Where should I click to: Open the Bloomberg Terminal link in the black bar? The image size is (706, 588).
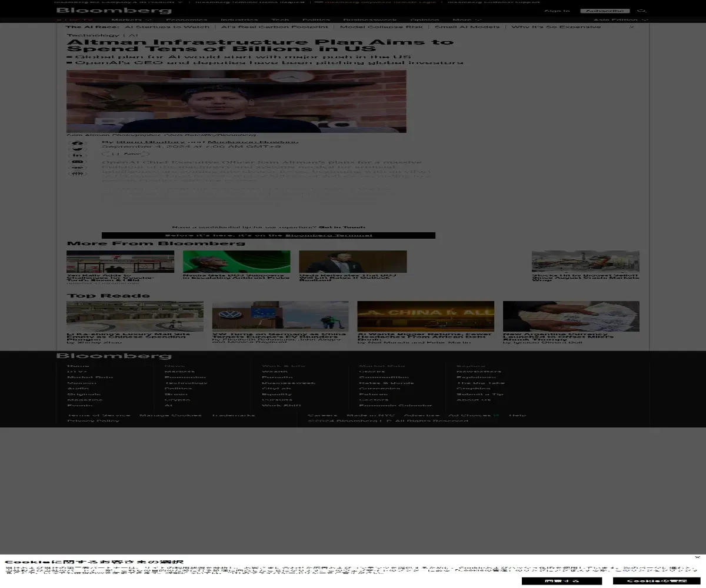coord(329,235)
